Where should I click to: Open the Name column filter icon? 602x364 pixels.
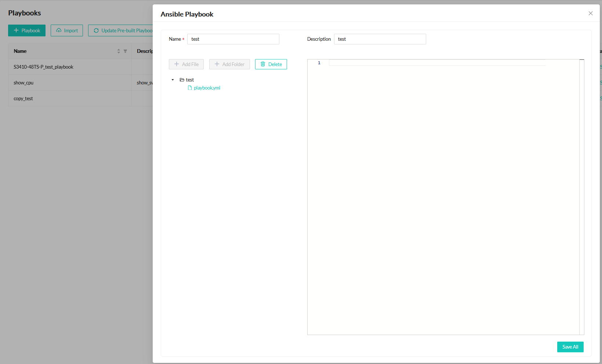click(x=125, y=51)
